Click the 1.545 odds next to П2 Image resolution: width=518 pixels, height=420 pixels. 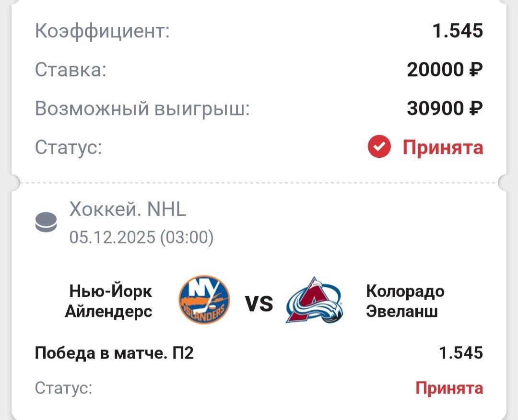point(461,353)
